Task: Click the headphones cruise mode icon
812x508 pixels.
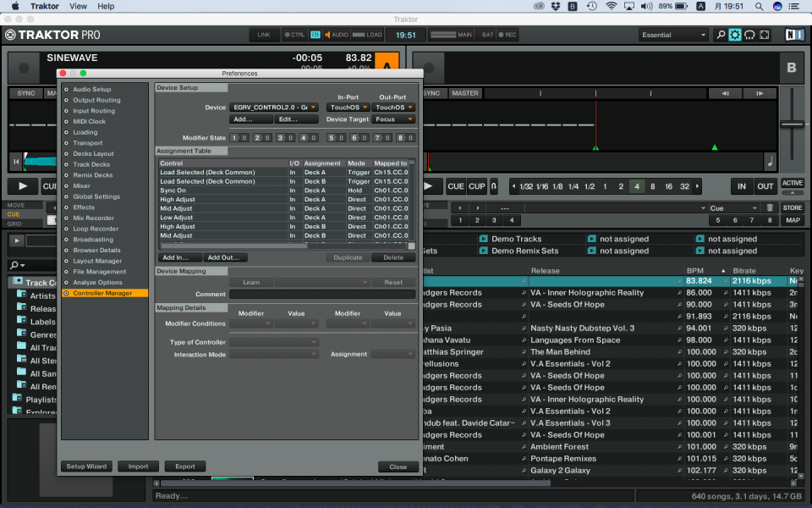Action: point(749,35)
